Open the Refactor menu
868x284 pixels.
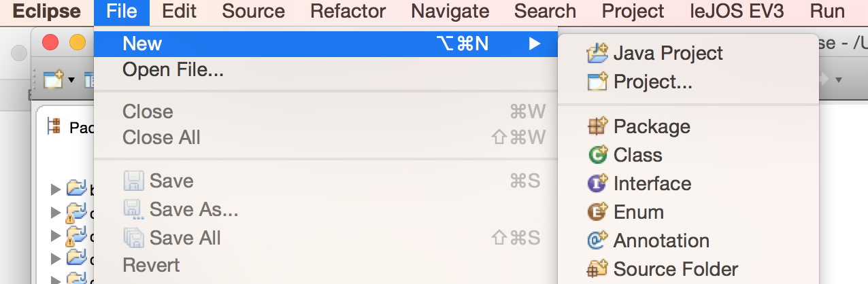pyautogui.click(x=348, y=12)
